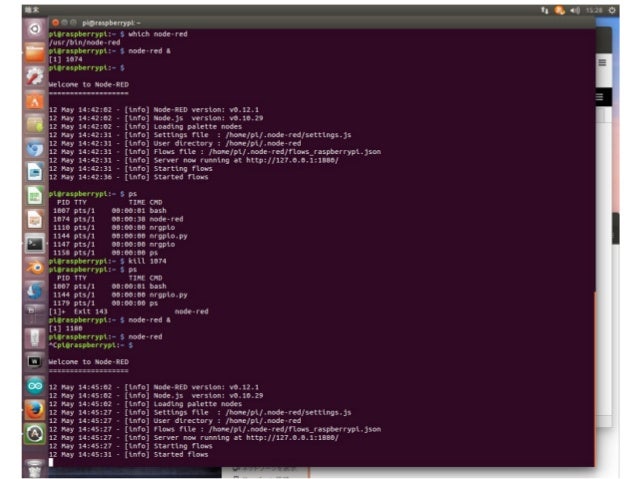Open the blue swirl app below Blender
Screen dimensions: 638x479
pos(35,291)
